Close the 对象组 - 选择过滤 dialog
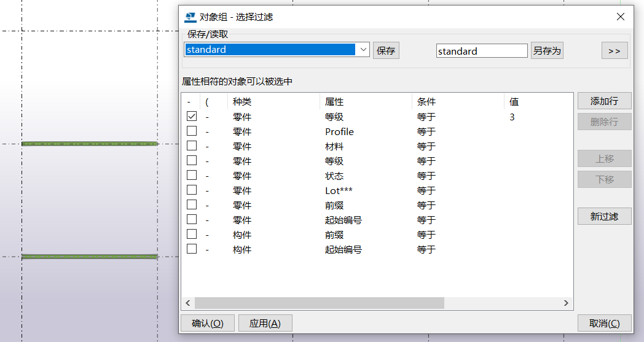This screenshot has height=342, width=644. click(621, 17)
